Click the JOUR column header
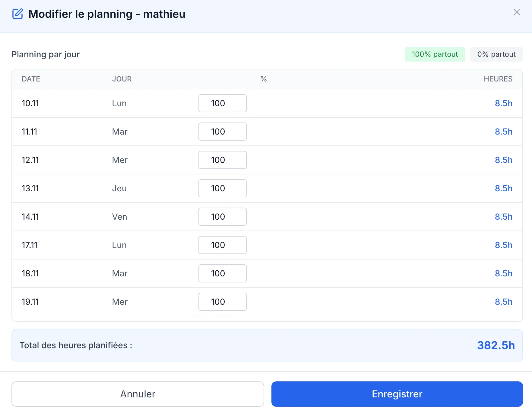 [122, 79]
